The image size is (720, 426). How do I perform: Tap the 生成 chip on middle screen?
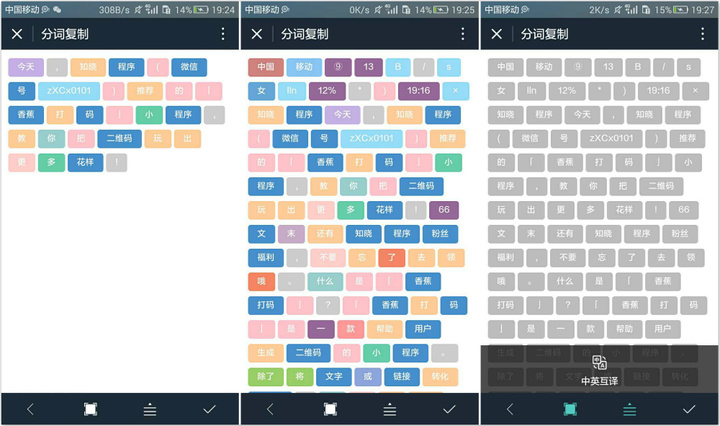coord(265,353)
